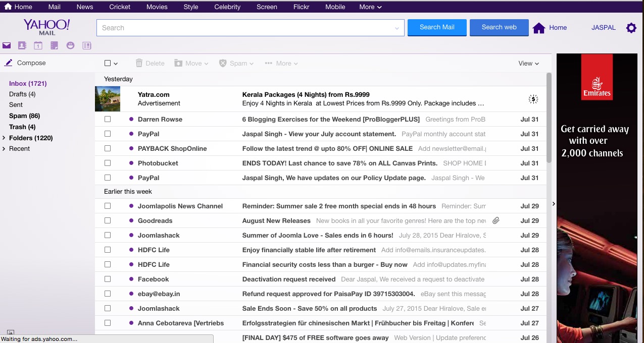
Task: Open the Trash (4) folder
Action: coord(22,127)
